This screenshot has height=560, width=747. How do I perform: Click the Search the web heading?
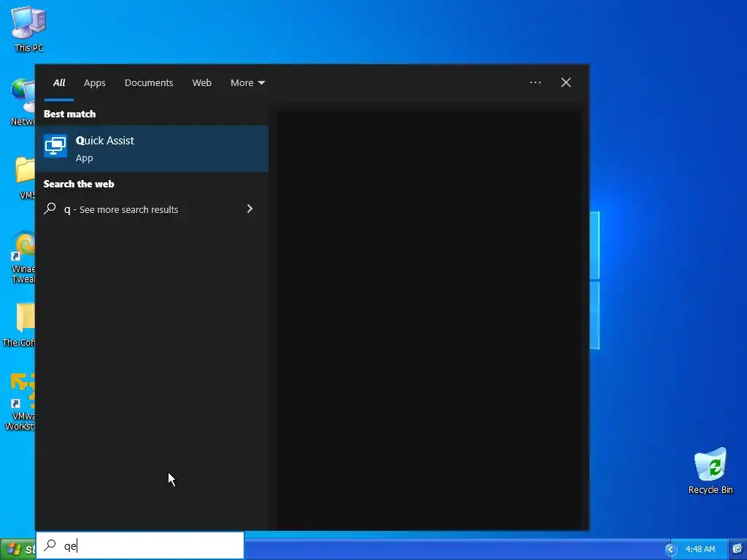(79, 184)
